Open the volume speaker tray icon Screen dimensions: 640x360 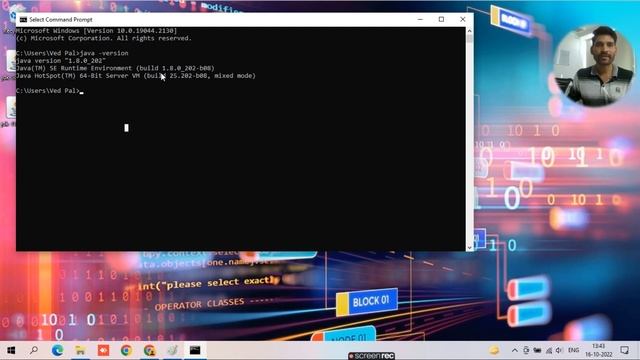560,350
